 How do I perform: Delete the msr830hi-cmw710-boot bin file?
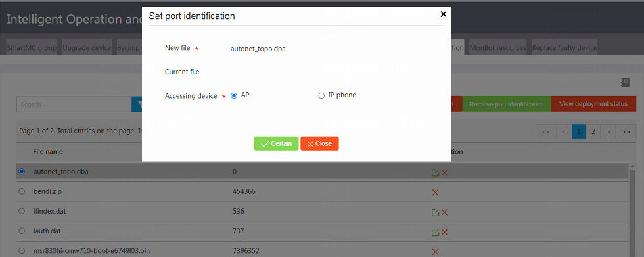(435, 252)
